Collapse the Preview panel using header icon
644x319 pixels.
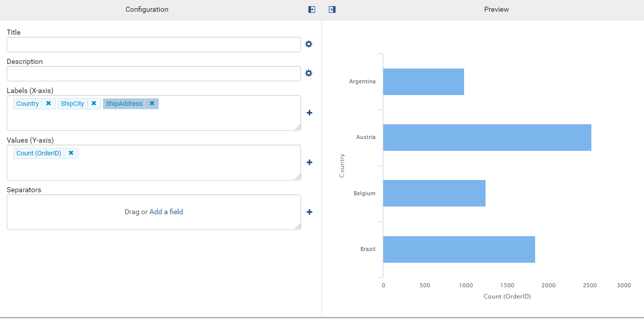(x=332, y=10)
